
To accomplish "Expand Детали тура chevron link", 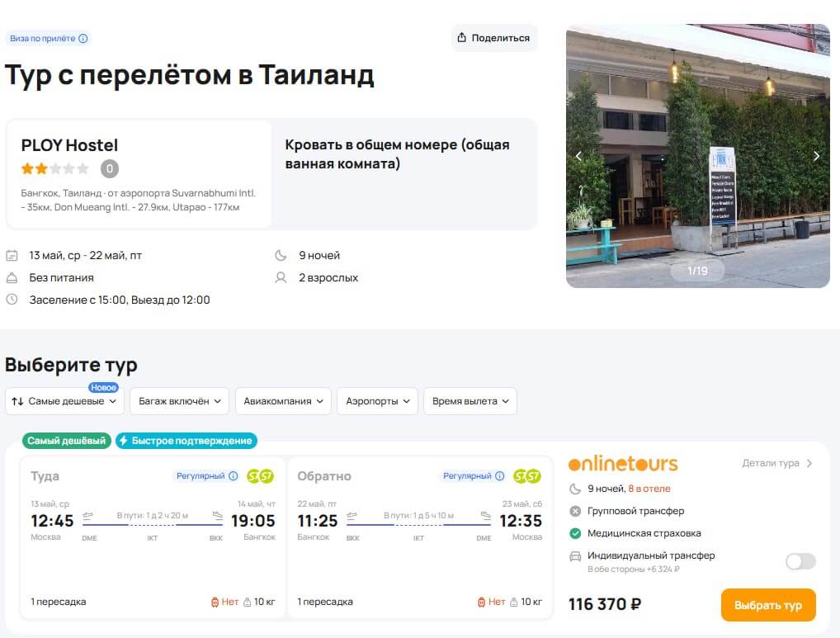I will (x=776, y=463).
